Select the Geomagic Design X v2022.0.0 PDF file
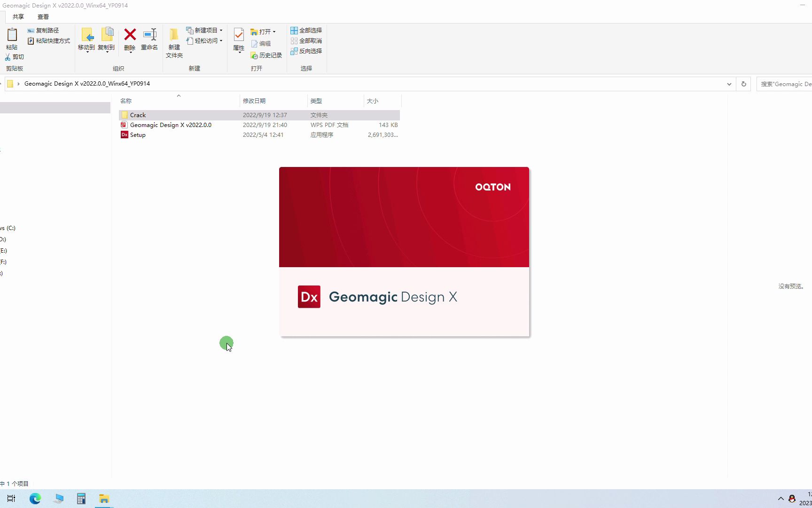Viewport: 812px width, 508px height. pos(259,125)
